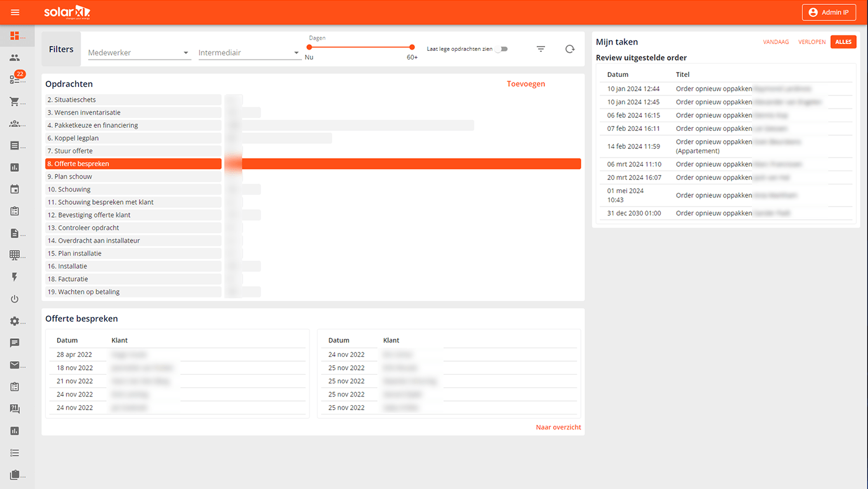Image resolution: width=868 pixels, height=489 pixels.
Task: Select stage '12. Bevestiging offerte klant'
Action: (x=133, y=215)
